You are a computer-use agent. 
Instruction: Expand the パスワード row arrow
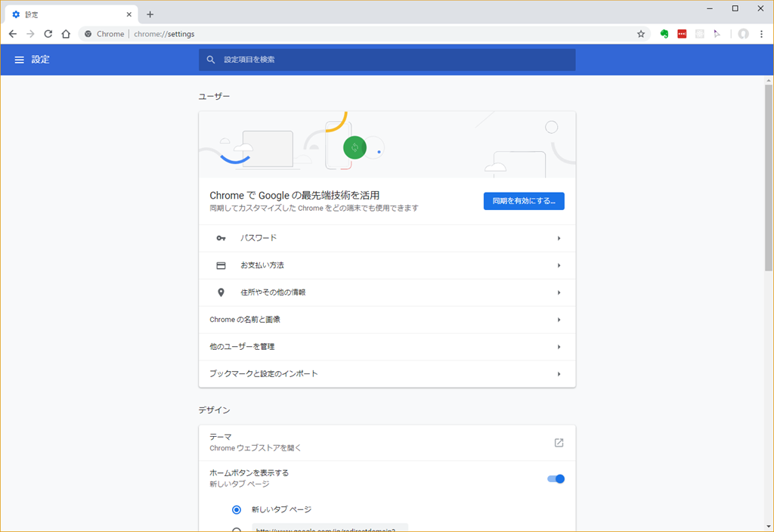tap(559, 238)
